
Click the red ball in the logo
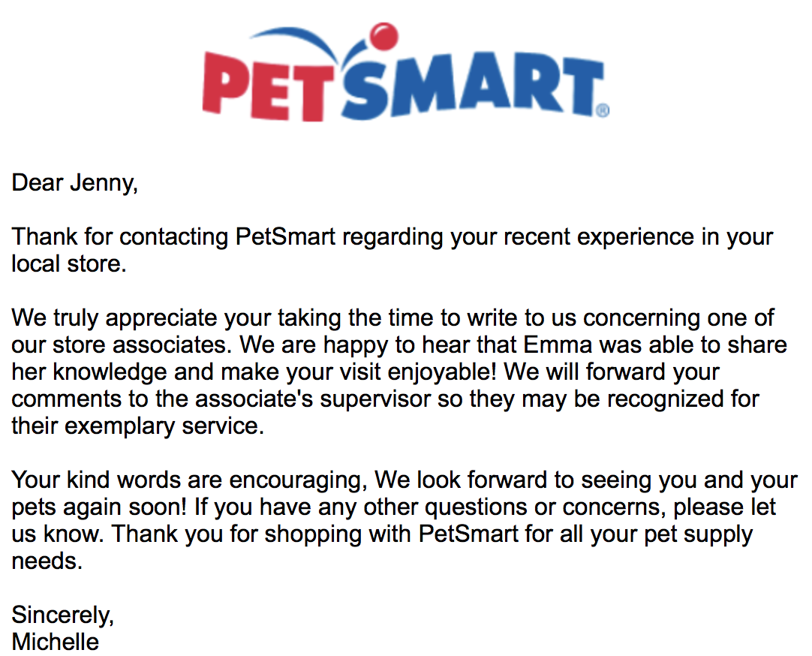coord(385,36)
